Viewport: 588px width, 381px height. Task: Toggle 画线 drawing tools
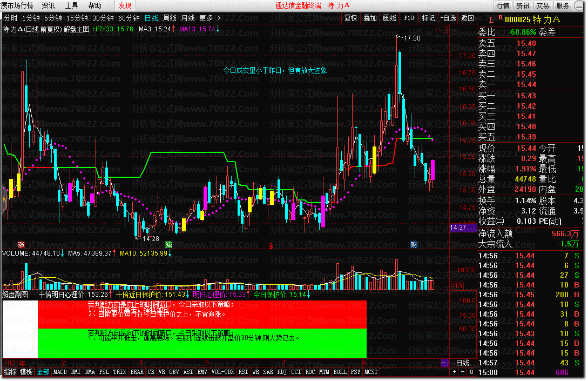(x=390, y=18)
